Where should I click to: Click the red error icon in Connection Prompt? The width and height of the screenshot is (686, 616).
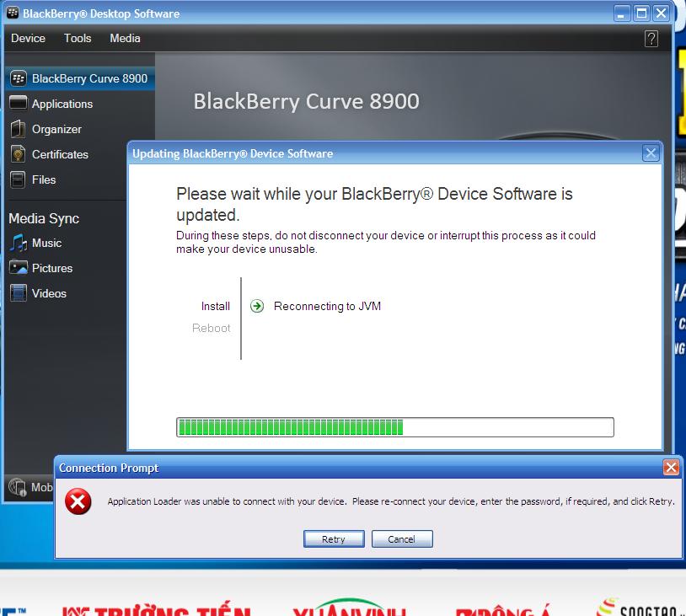pyautogui.click(x=78, y=502)
